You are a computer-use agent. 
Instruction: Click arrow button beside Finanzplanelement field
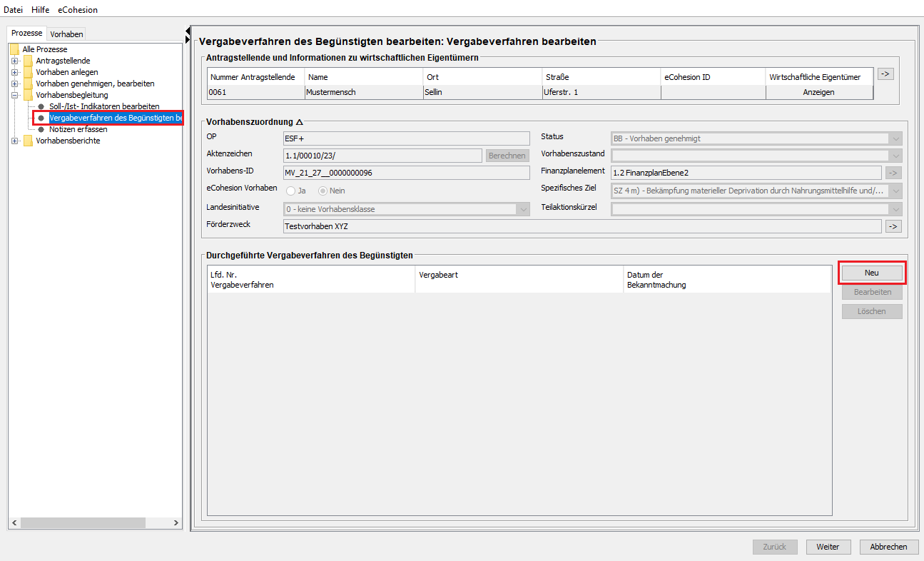(893, 173)
